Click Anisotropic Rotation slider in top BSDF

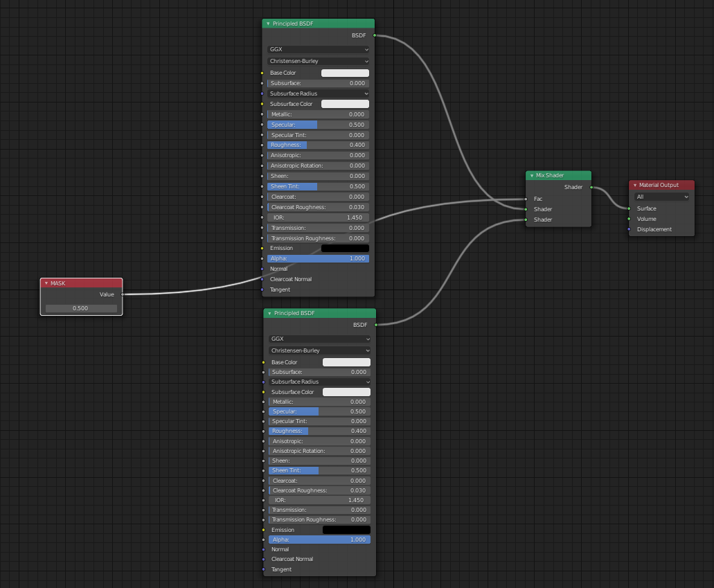[319, 166]
